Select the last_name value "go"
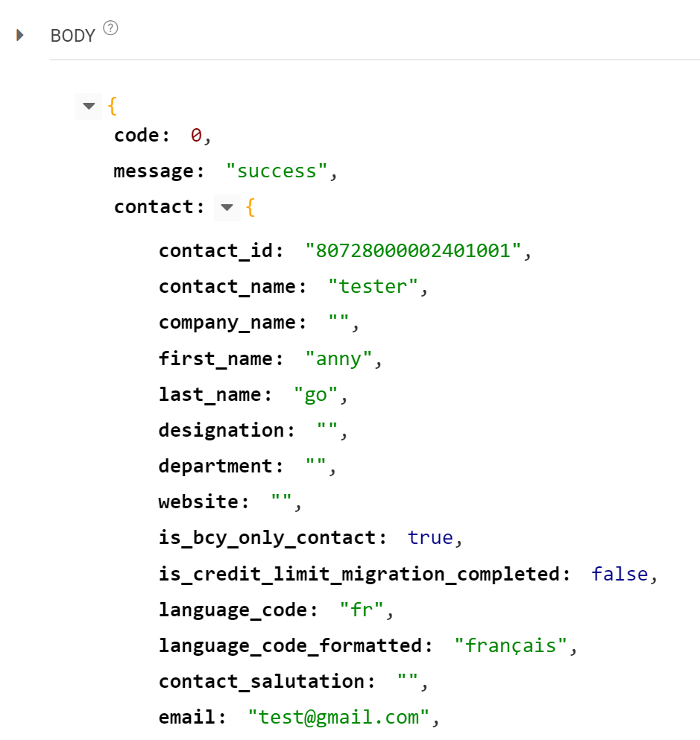Image resolution: width=700 pixels, height=740 pixels. tap(315, 394)
